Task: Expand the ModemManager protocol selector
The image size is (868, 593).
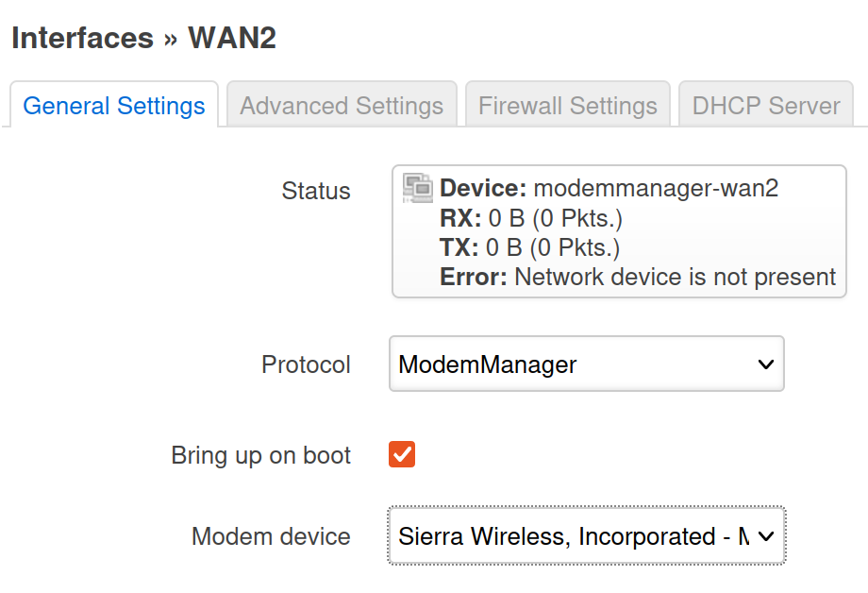Action: pos(585,364)
